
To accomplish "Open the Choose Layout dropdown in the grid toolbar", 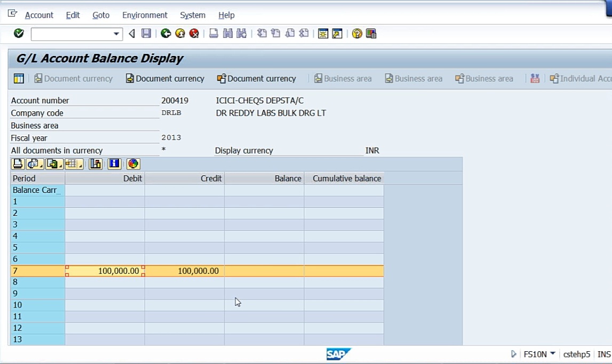I will (74, 164).
